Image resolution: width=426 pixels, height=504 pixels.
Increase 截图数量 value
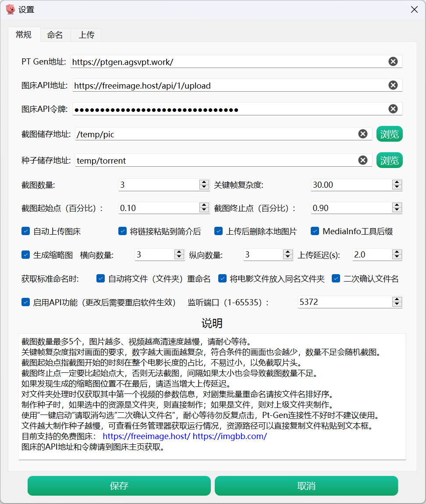[x=204, y=182]
